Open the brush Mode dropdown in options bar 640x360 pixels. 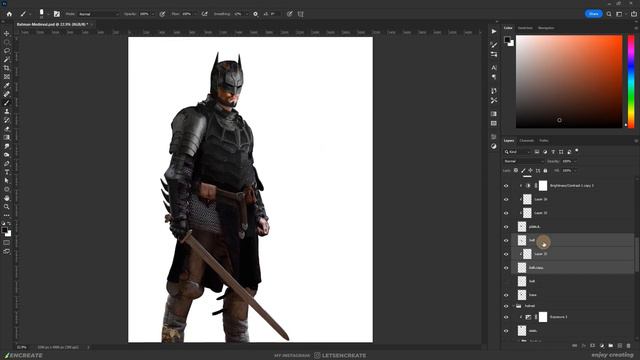[98, 14]
